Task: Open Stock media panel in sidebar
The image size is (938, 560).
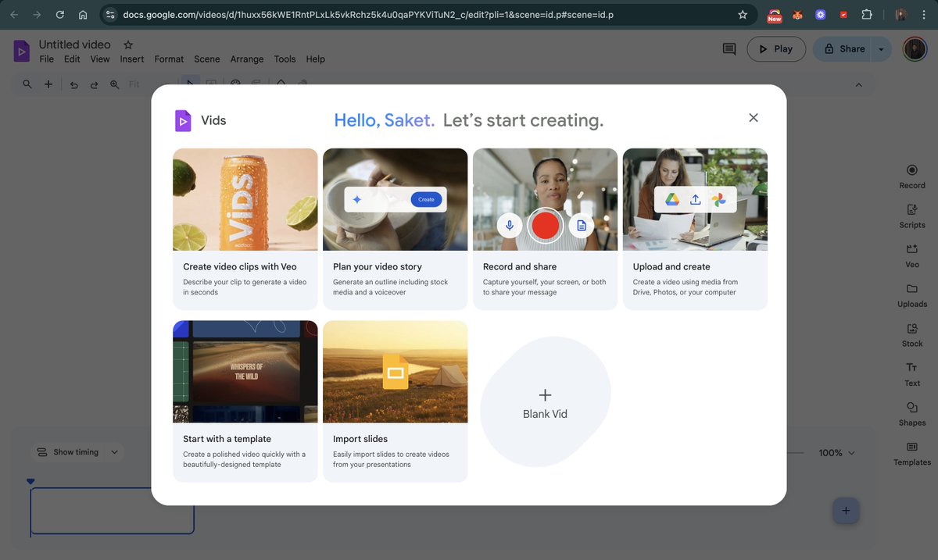Action: (x=911, y=335)
